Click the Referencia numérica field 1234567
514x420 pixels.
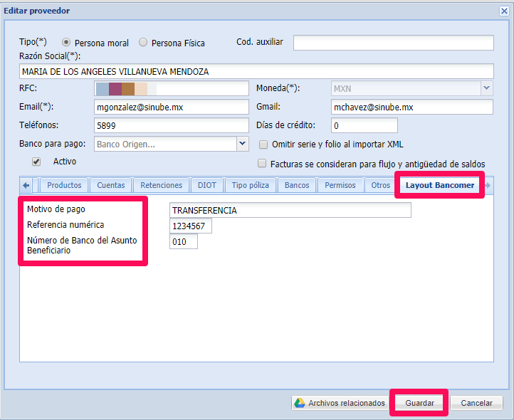191,226
